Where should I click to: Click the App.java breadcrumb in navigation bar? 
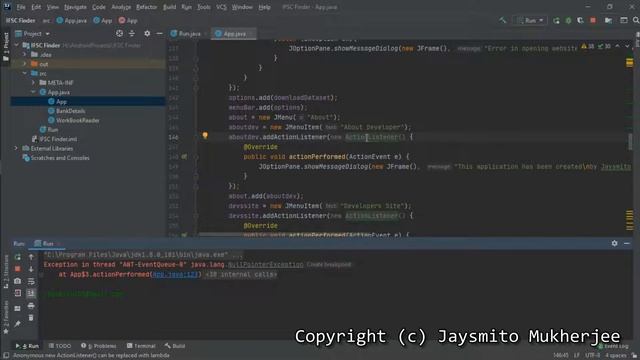(x=71, y=20)
